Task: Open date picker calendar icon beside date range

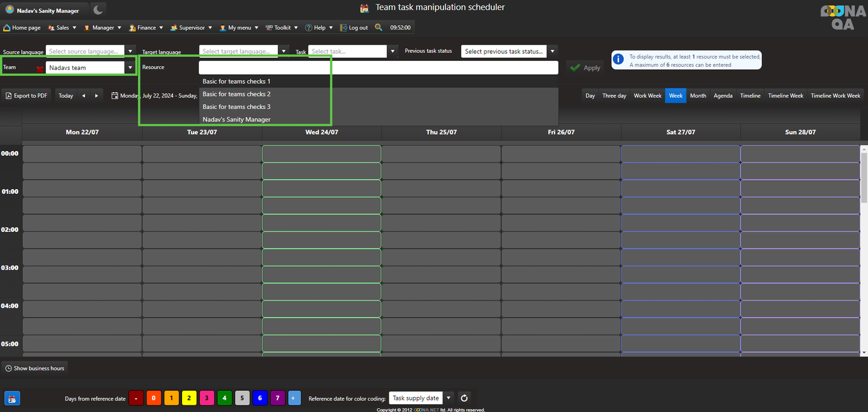Action: (115, 96)
